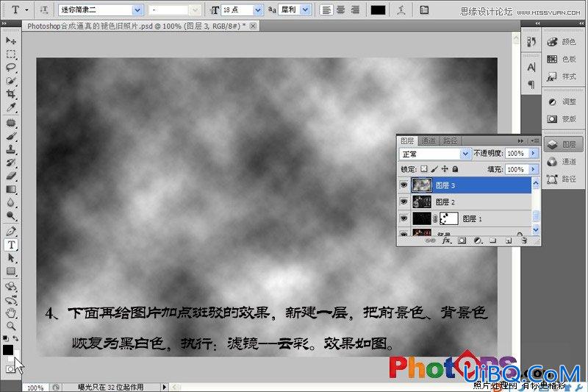Align text right
This screenshot has height=392, width=588.
(x=355, y=10)
